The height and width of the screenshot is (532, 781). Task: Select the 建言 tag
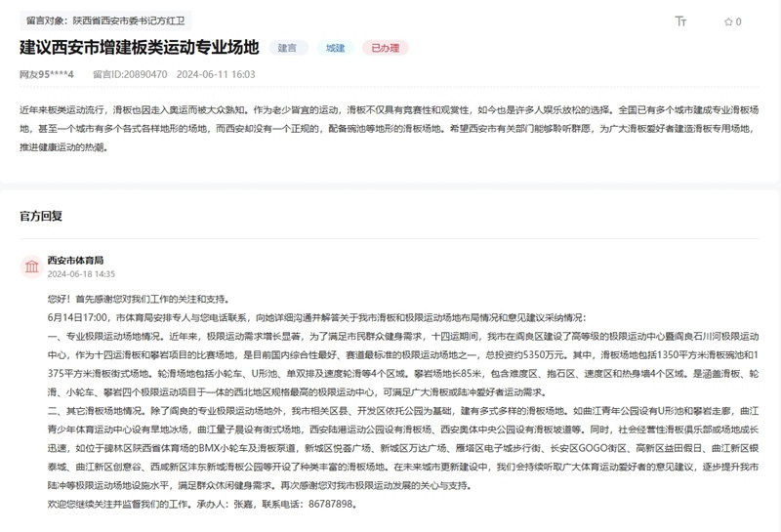point(287,48)
